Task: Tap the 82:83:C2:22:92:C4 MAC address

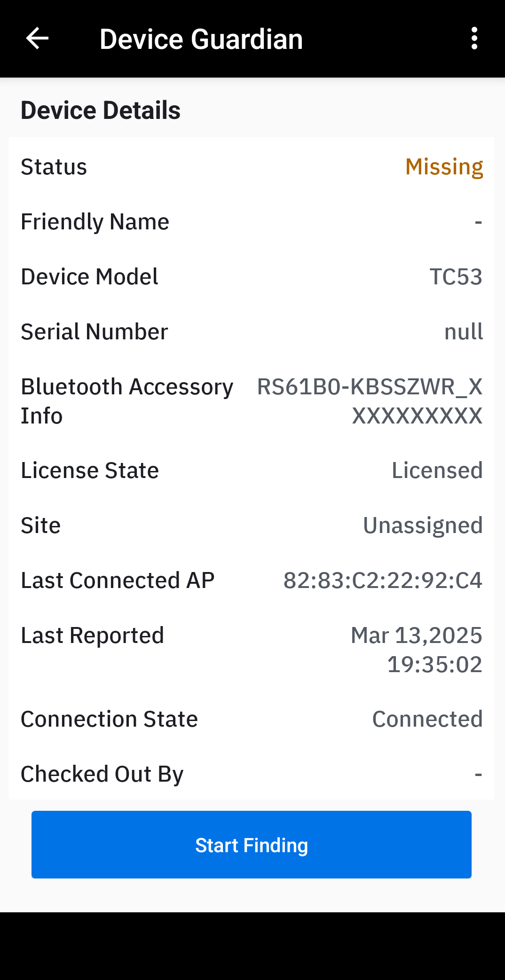Action: [x=383, y=580]
